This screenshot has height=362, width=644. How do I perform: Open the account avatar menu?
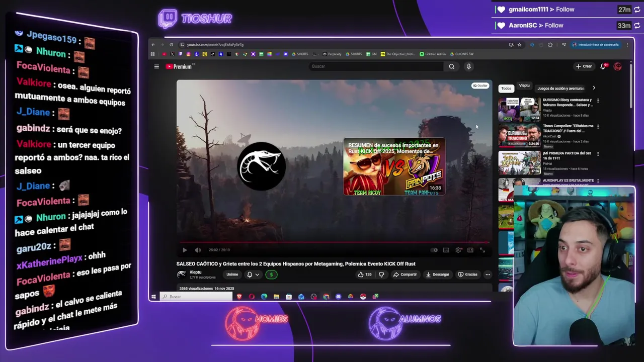[617, 66]
